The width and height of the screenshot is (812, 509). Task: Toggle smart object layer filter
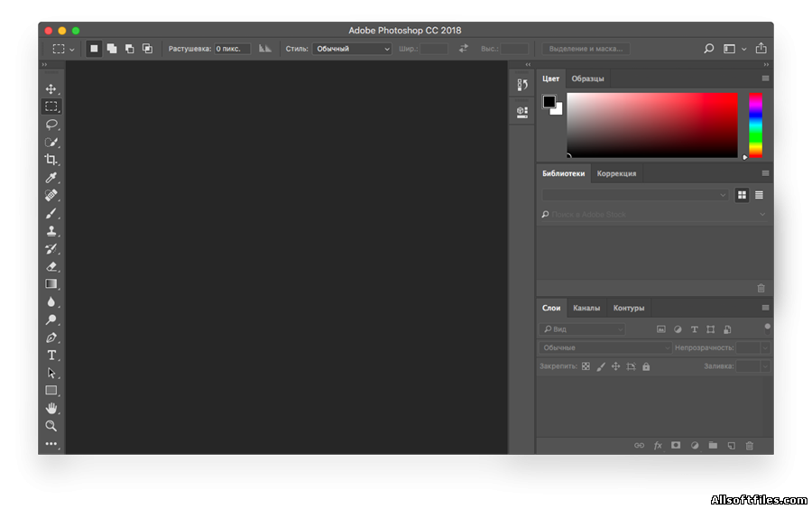[727, 329]
